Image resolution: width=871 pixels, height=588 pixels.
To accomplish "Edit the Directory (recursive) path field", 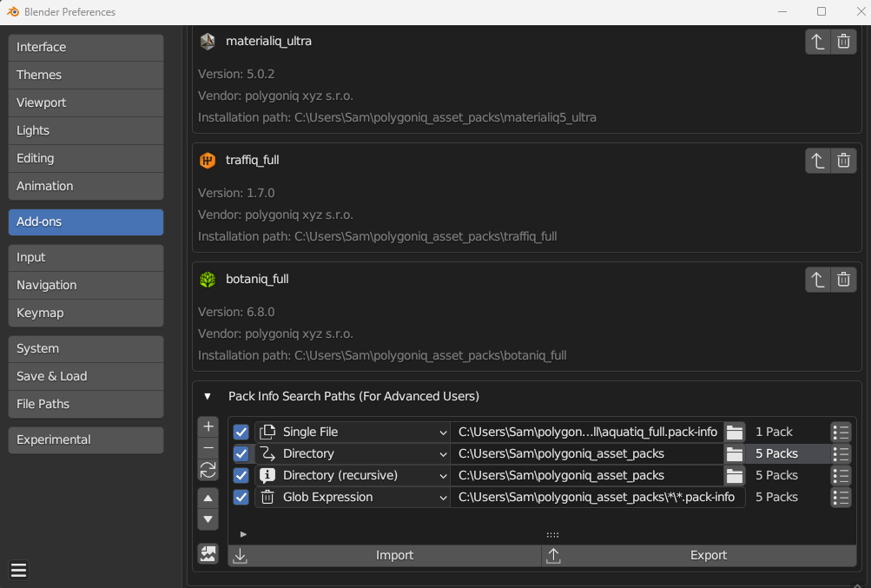I will tap(587, 476).
